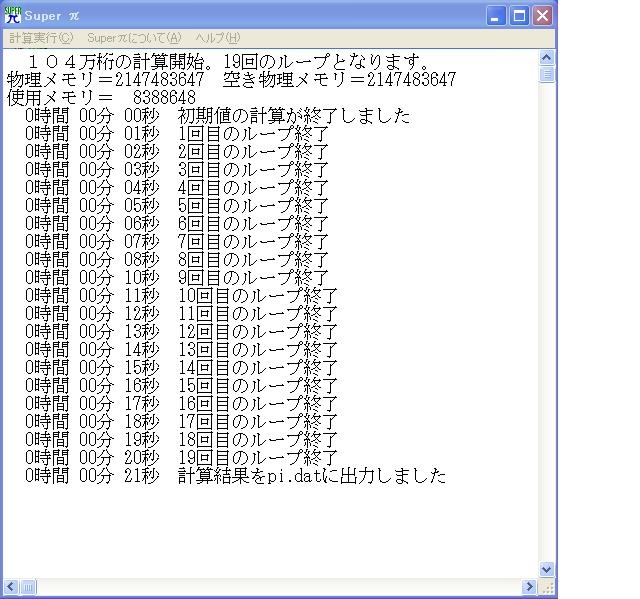Viewport: 640px width, 599px height.
Task: Click the 11回目のループ終了 line
Action: 181,314
